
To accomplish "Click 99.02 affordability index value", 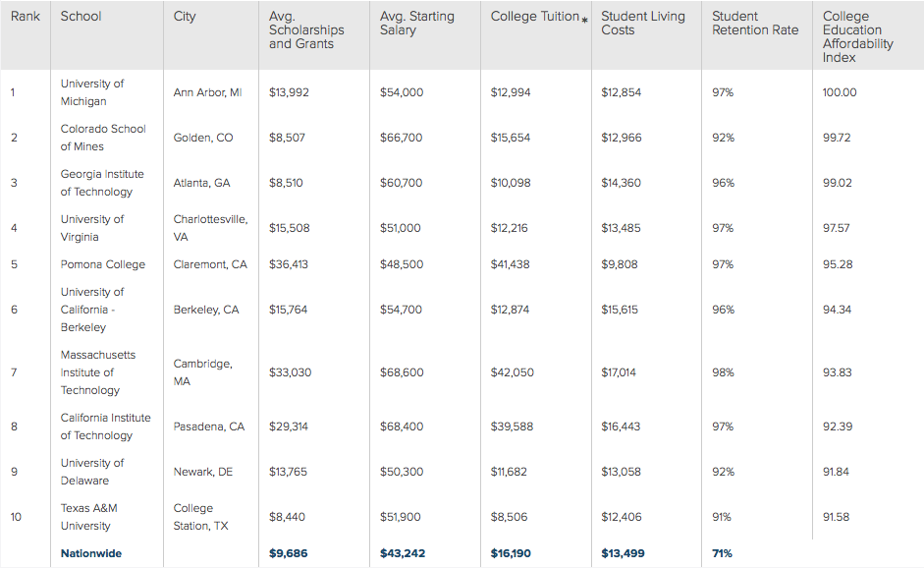I will click(837, 183).
